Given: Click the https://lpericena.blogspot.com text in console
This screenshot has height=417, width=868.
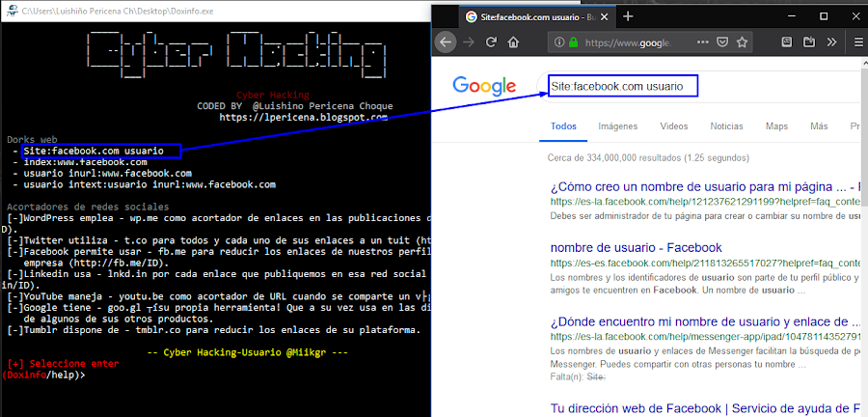Looking at the screenshot, I should tap(304, 117).
